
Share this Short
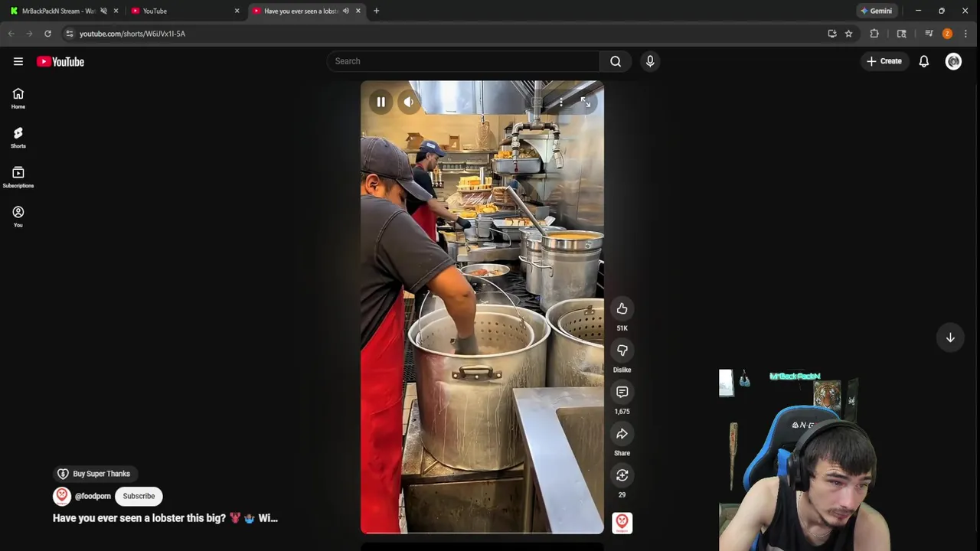[x=622, y=434]
